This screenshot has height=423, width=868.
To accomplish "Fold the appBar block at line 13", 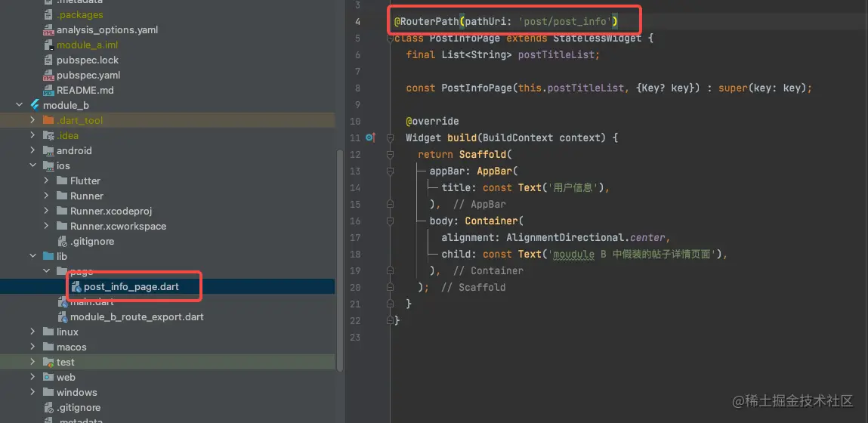I will (391, 171).
